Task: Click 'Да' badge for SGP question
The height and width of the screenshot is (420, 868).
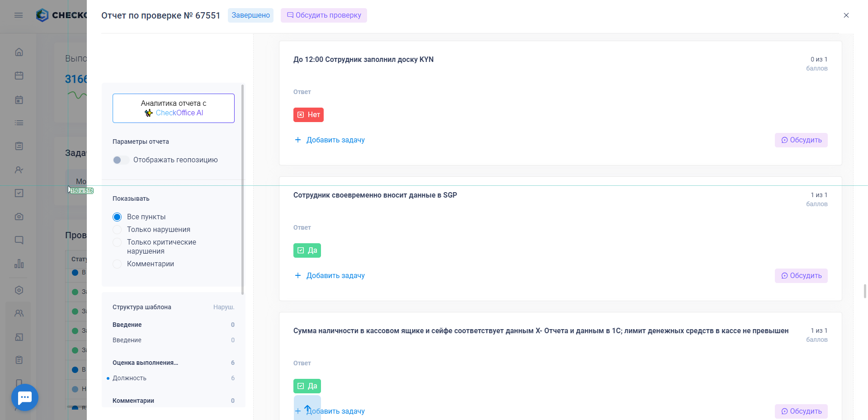Action: pos(307,250)
